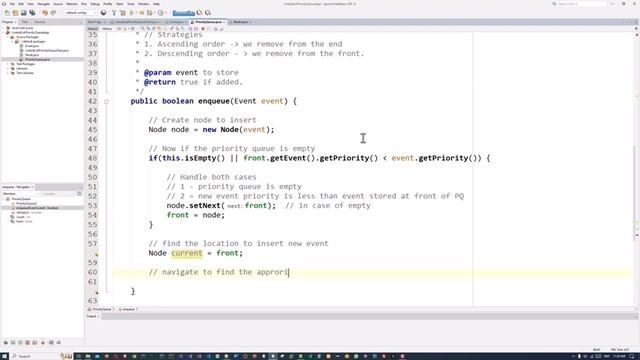Toggle first filter icon at Navigator bottom
Screen dimensions: 640x360
click(x=6, y=343)
